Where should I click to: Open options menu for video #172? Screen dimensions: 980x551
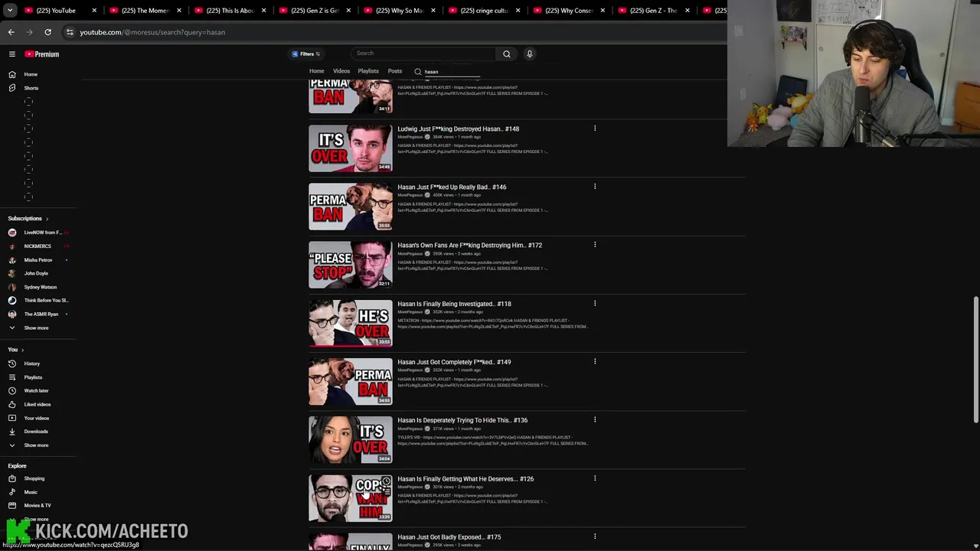click(595, 245)
